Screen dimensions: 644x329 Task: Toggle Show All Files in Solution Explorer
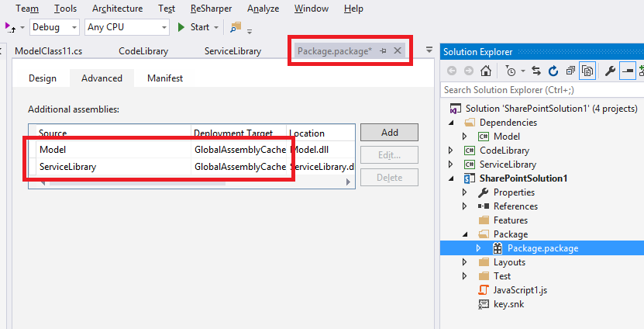click(x=587, y=71)
